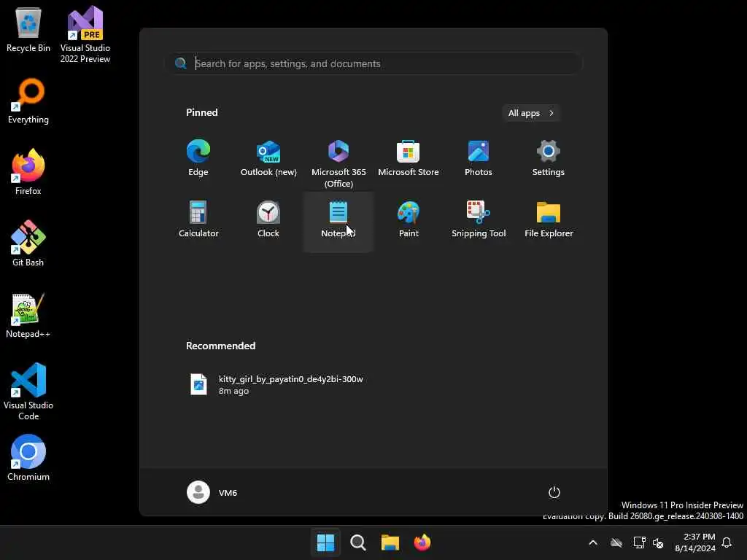
Task: Click muted volume tray icon
Action: point(658,542)
